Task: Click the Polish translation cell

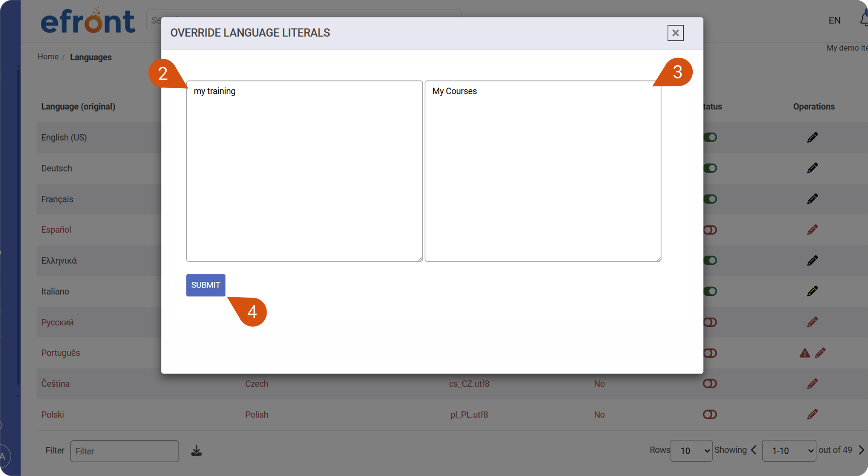Action: click(x=257, y=415)
